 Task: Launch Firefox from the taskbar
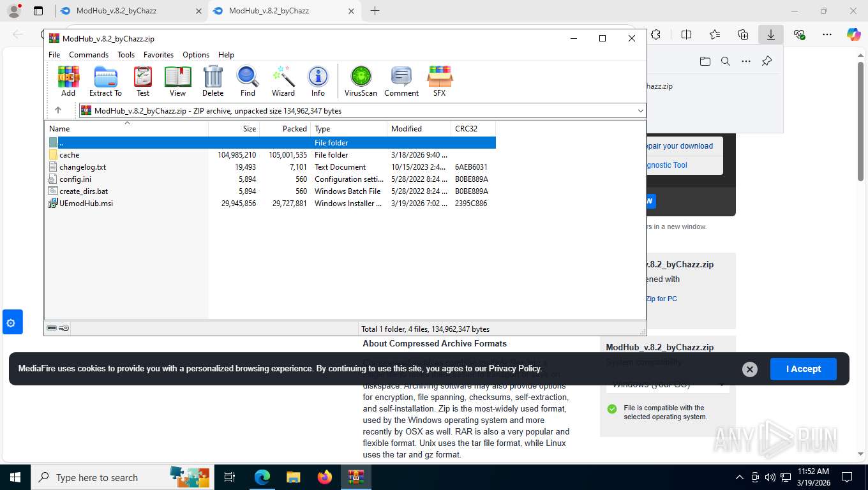point(325,477)
